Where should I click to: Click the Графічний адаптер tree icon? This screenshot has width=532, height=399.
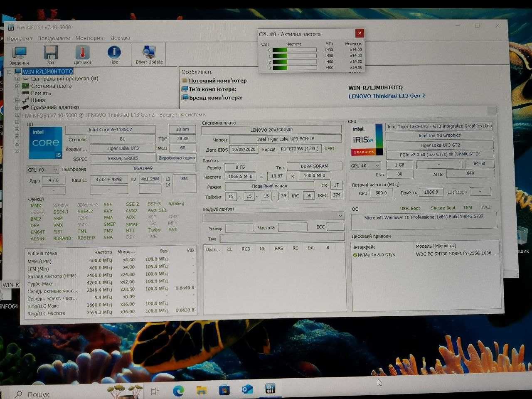tap(26, 107)
